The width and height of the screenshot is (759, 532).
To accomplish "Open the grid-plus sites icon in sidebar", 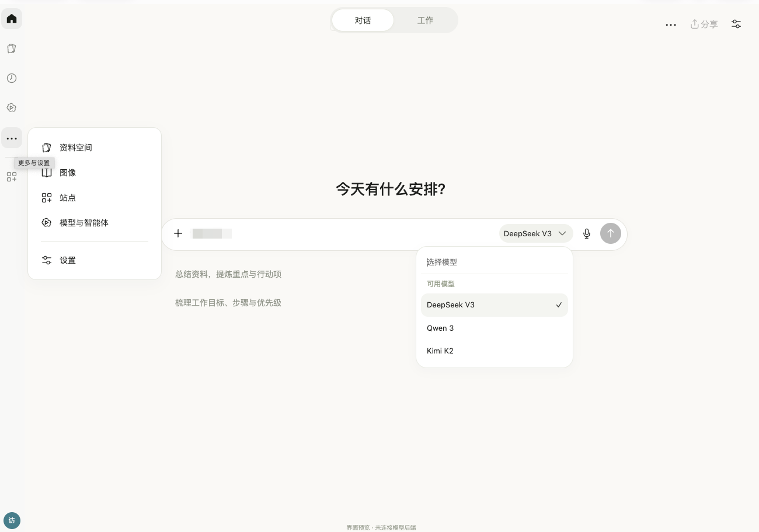I will click(12, 177).
